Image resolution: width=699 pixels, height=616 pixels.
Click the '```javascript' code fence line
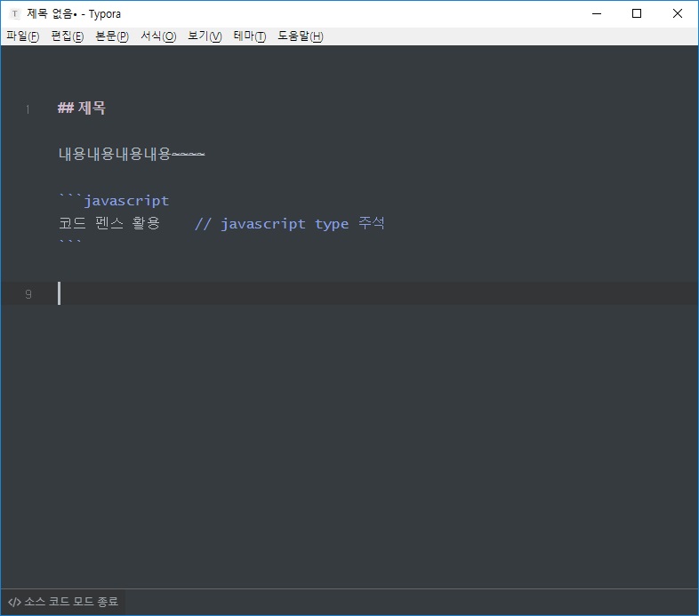[x=114, y=201]
